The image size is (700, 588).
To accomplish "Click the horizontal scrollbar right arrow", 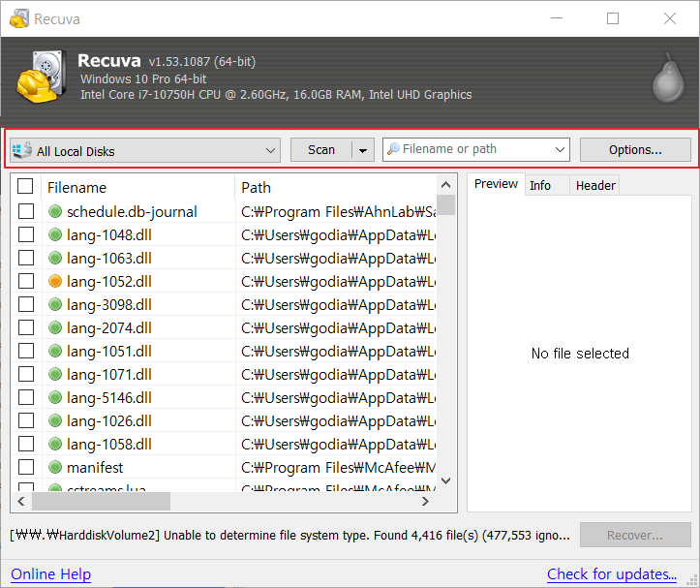I will 425,502.
